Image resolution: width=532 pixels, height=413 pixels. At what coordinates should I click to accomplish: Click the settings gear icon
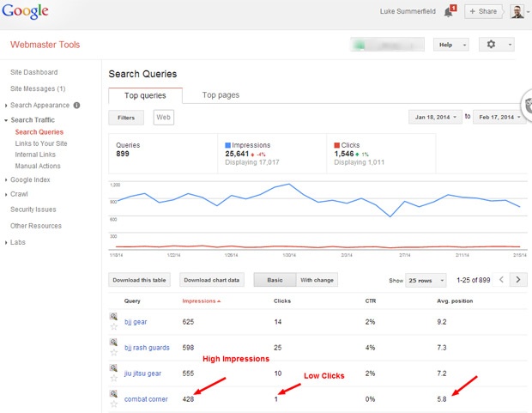[x=491, y=44]
